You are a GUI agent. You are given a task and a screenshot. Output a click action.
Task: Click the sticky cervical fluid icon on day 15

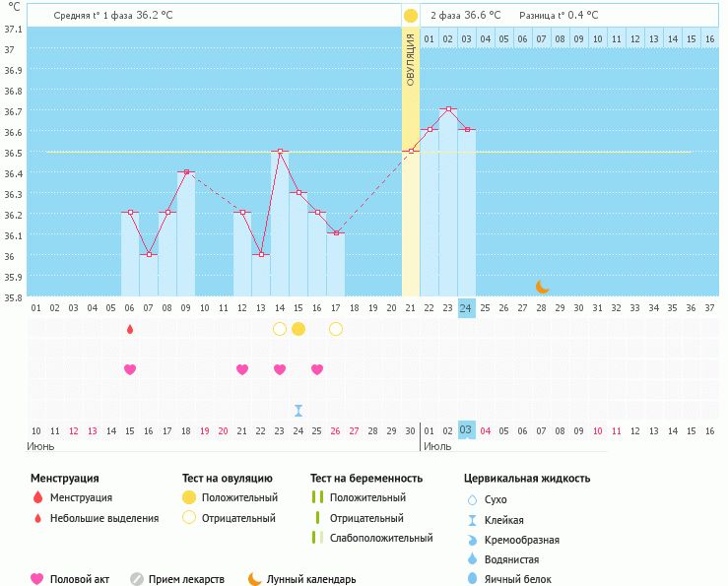[x=298, y=411]
